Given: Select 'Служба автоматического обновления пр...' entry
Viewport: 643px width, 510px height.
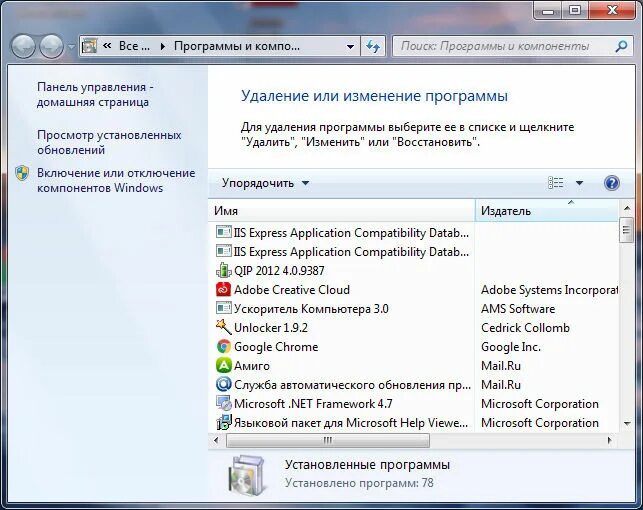Looking at the screenshot, I should click(x=352, y=385).
